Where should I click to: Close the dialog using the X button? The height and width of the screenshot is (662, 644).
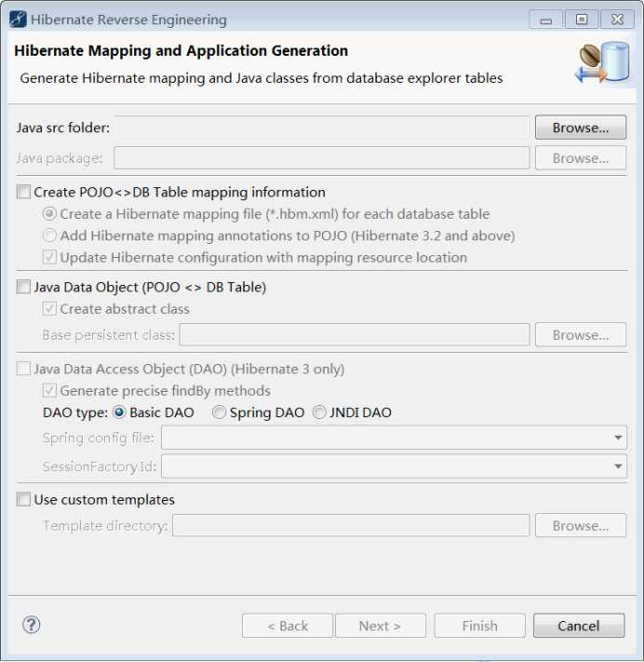(x=617, y=20)
